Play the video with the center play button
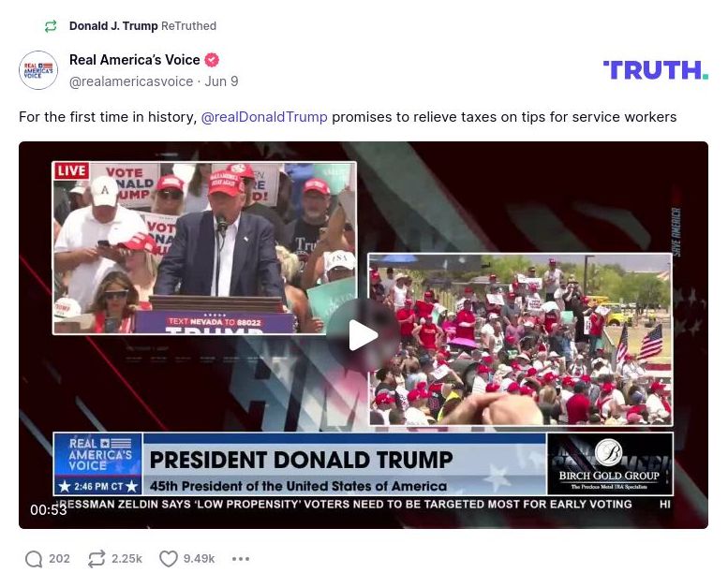The width and height of the screenshot is (728, 587). [x=364, y=335]
